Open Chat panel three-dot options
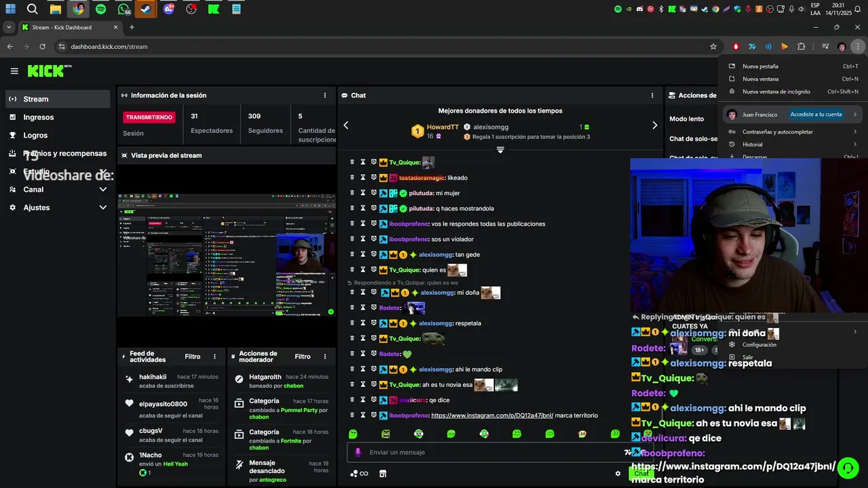Viewport: 868px width, 488px height. tap(652, 96)
